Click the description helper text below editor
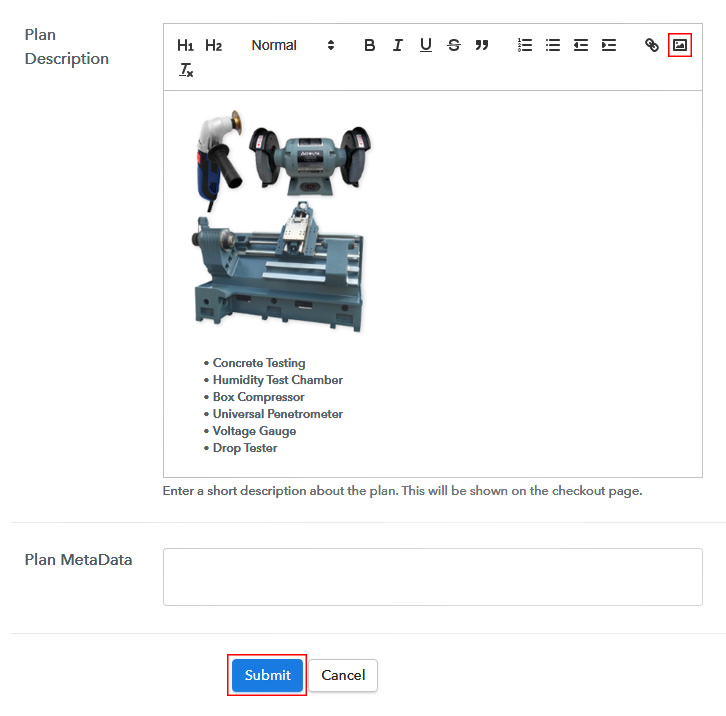Image resolution: width=726 pixels, height=716 pixels. [402, 490]
